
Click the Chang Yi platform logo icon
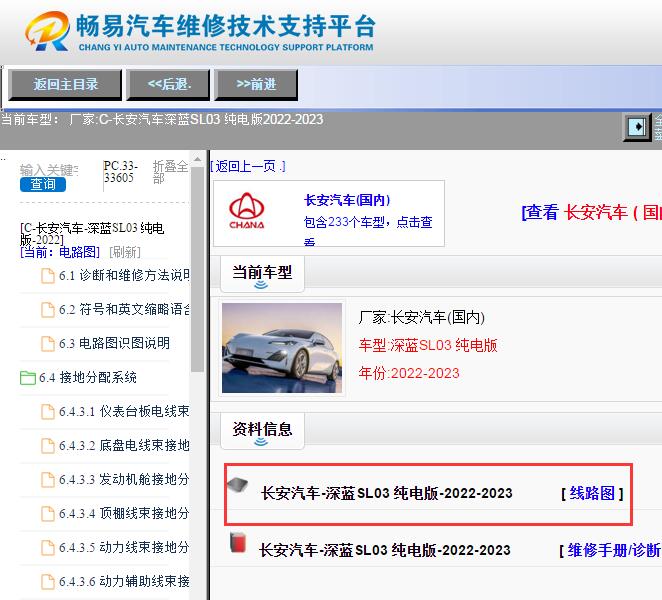tap(47, 31)
